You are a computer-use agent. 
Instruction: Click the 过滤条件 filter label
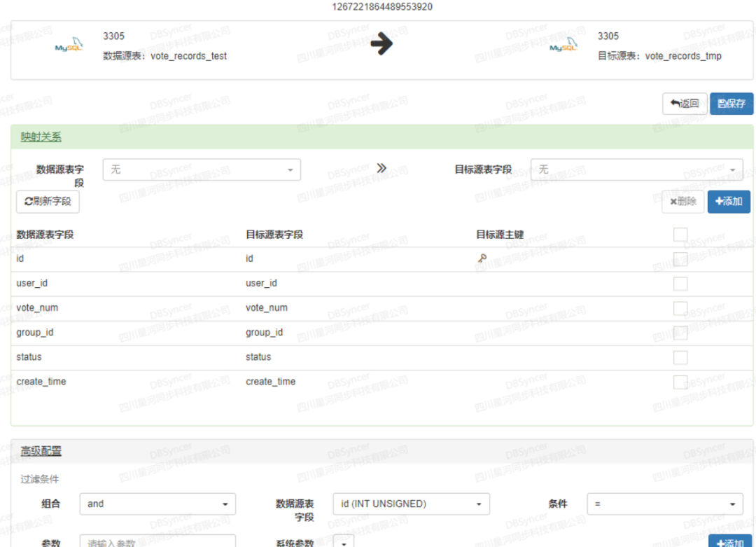[39, 479]
